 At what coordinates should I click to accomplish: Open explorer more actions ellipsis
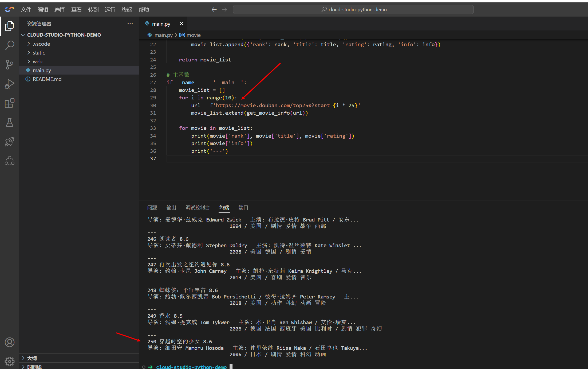point(130,24)
